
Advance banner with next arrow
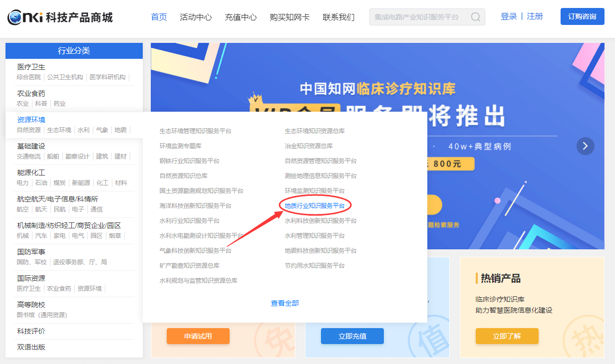coord(585,146)
